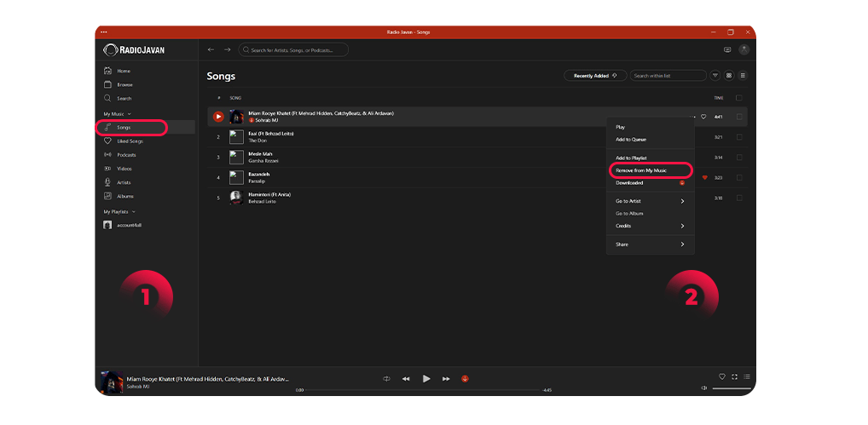Focus the Search for Artists, Songs, or Podcasts field
This screenshot has height=425, width=868.
[293, 49]
